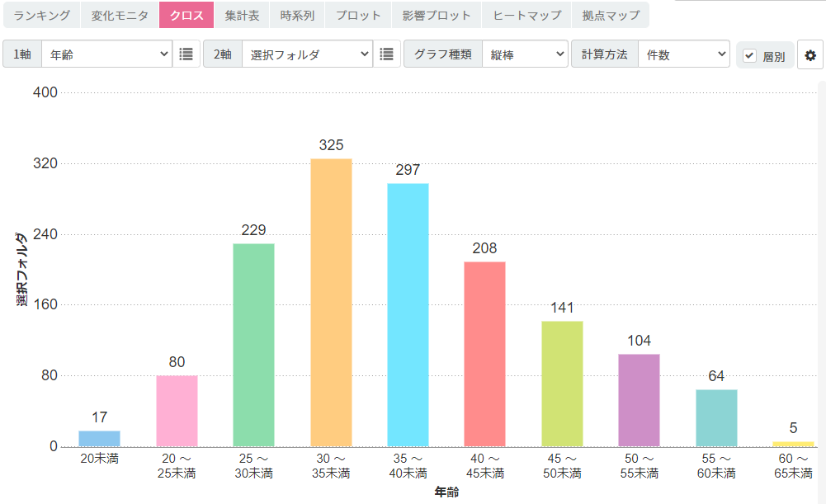Open the グラフ種類 縦棒 dropdown
826x504 pixels.
(525, 54)
